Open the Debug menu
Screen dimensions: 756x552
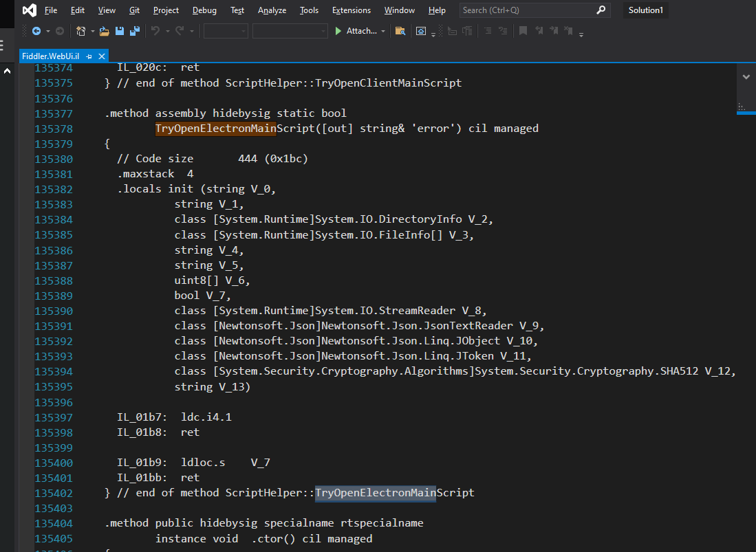point(204,10)
